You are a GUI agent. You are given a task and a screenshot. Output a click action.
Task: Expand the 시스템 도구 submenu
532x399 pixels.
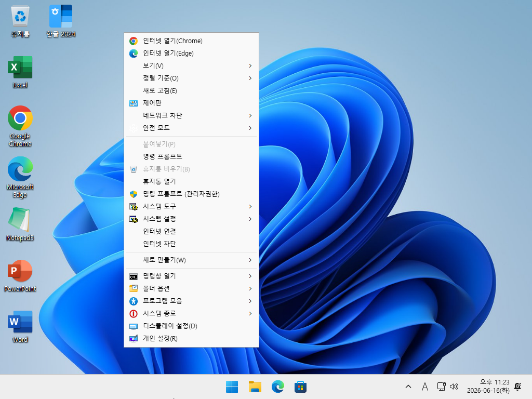pos(191,206)
